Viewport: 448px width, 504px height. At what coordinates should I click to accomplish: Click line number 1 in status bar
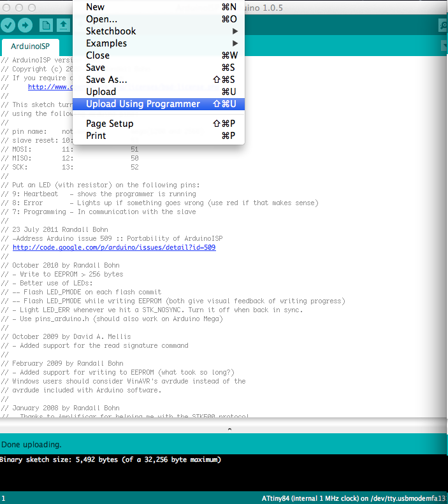pos(3,498)
